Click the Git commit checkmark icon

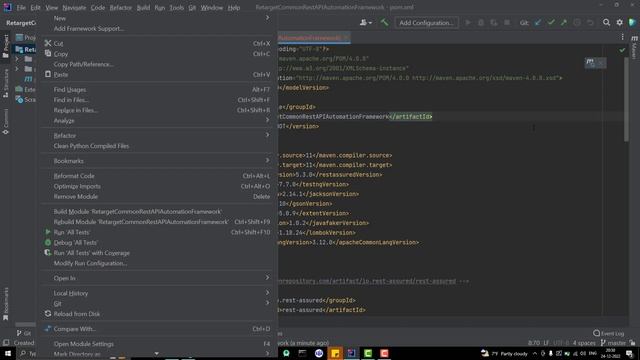[x=551, y=22]
